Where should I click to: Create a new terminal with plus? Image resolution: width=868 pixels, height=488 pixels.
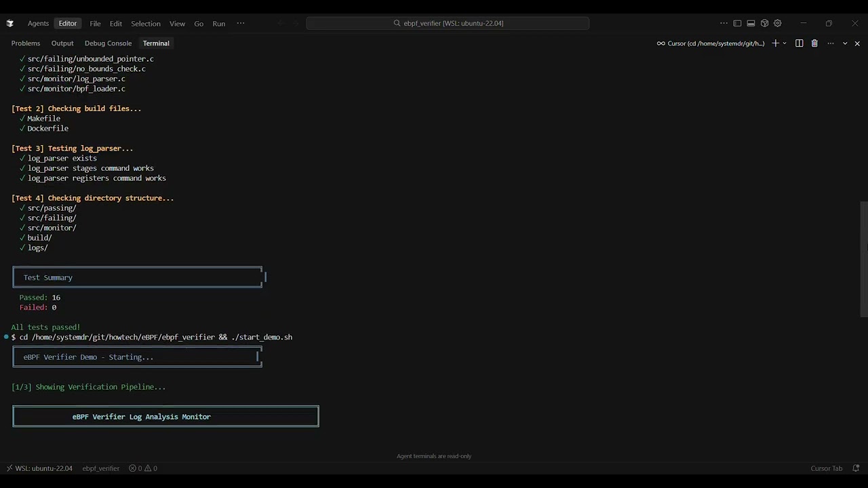(775, 43)
